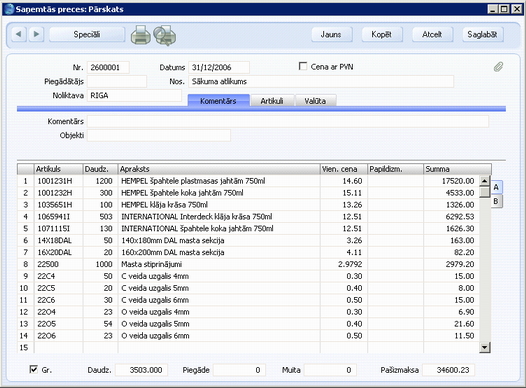The width and height of the screenshot is (526, 388).
Task: Close the Saņemtās preces window
Action: click(x=516, y=9)
